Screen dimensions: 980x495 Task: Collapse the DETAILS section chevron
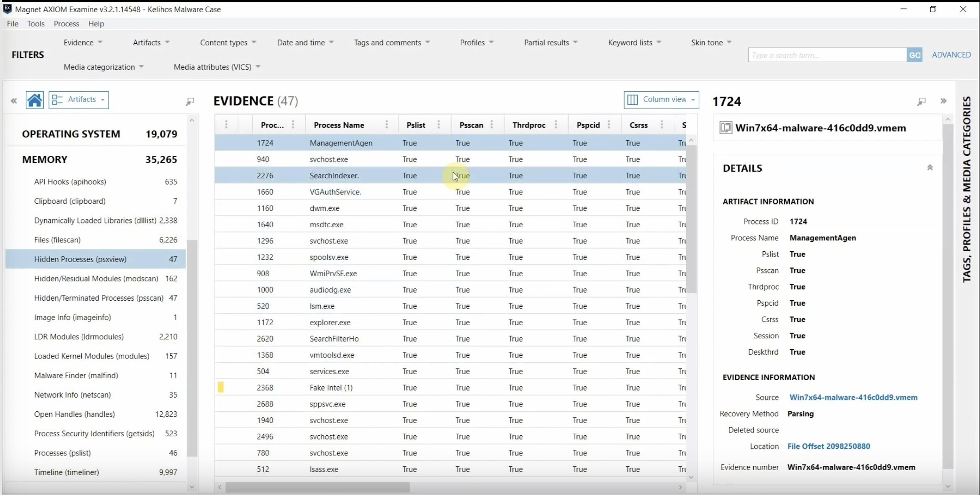point(930,168)
